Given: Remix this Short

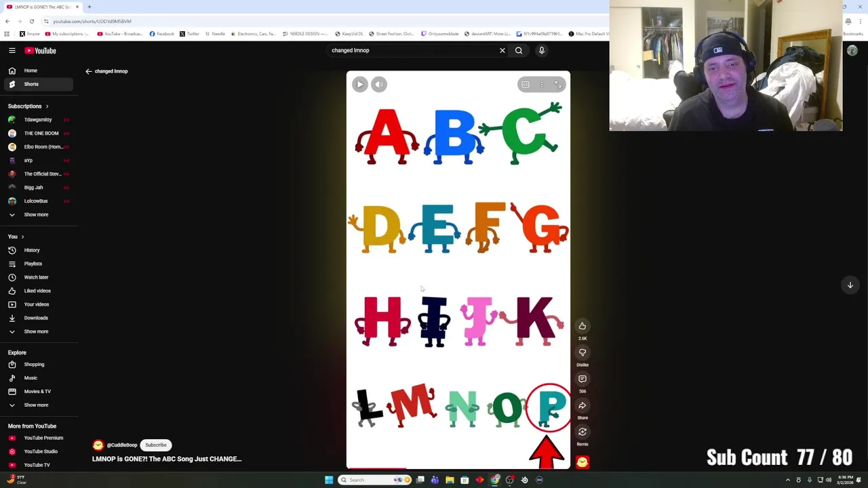Looking at the screenshot, I should (583, 432).
